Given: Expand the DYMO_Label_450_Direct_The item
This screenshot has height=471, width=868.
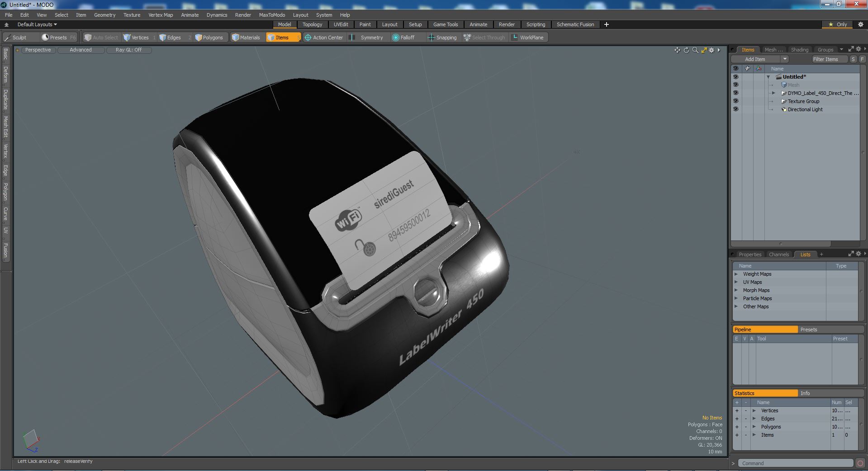Looking at the screenshot, I should 773,93.
